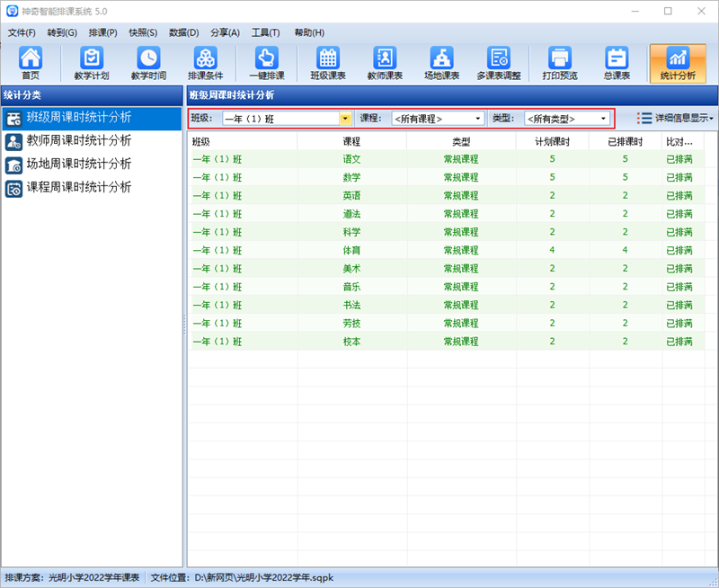
Task: Sort by the 课程 column header
Action: point(351,142)
